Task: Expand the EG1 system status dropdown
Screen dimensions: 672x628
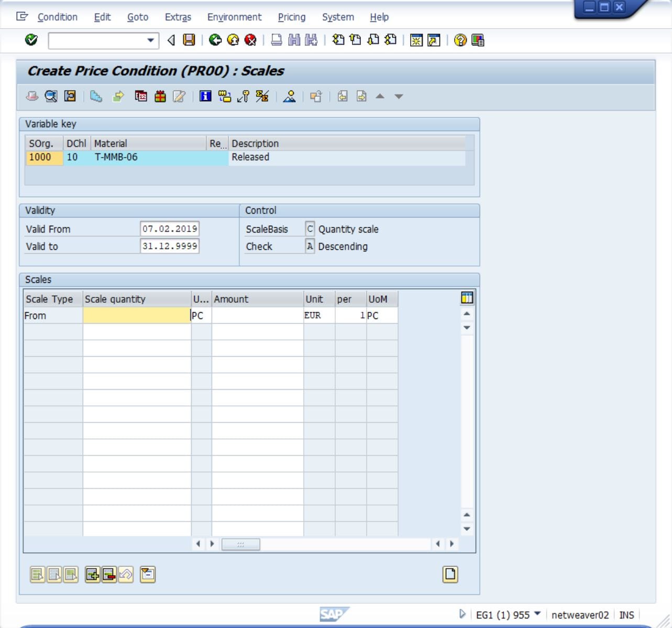Action: coord(537,614)
